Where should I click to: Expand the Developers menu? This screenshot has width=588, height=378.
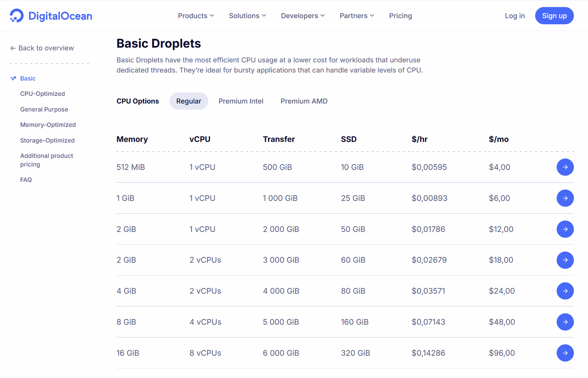point(302,16)
